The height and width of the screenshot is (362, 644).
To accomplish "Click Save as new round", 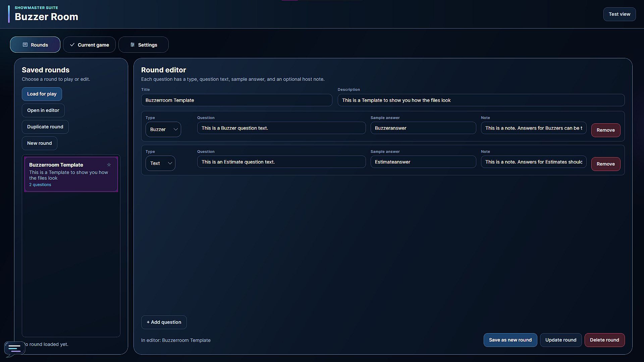I will 510,340.
